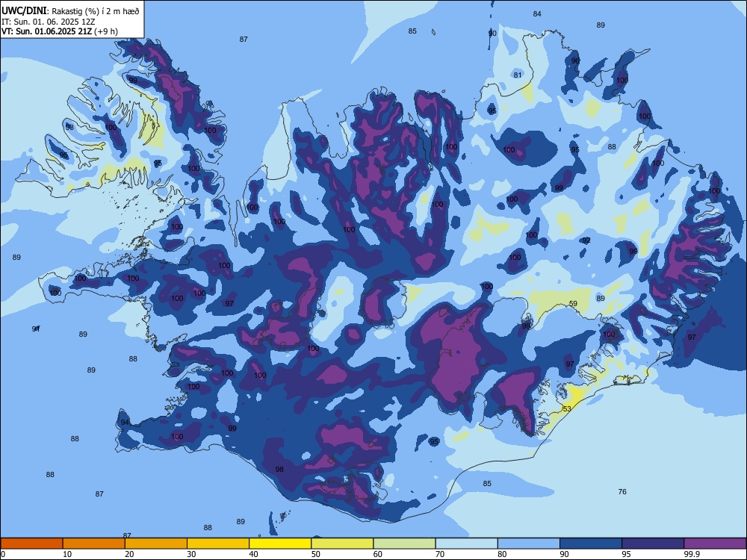The image size is (747, 560).
Task: Click the '50' legend scale label
Action: point(315,554)
